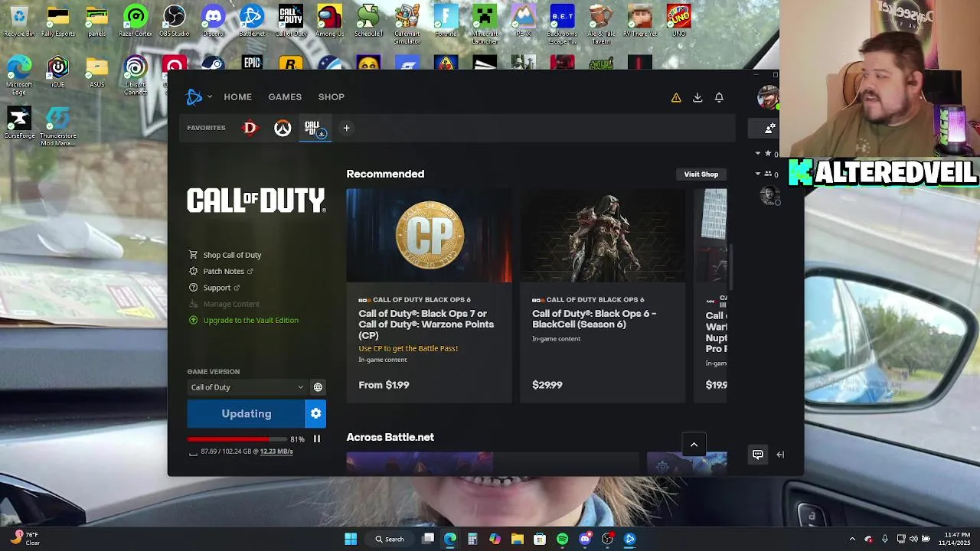Open the downloads icon in header
Screen dimensions: 980x551
pos(697,97)
